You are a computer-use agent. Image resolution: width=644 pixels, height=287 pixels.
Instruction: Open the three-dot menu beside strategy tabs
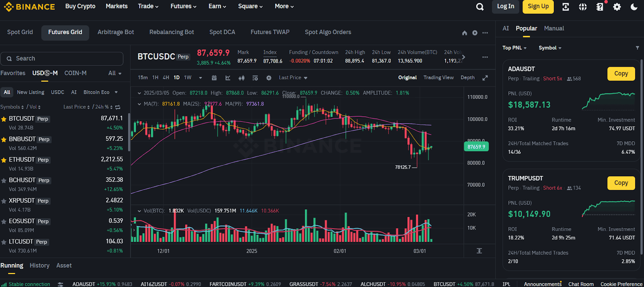point(485,33)
